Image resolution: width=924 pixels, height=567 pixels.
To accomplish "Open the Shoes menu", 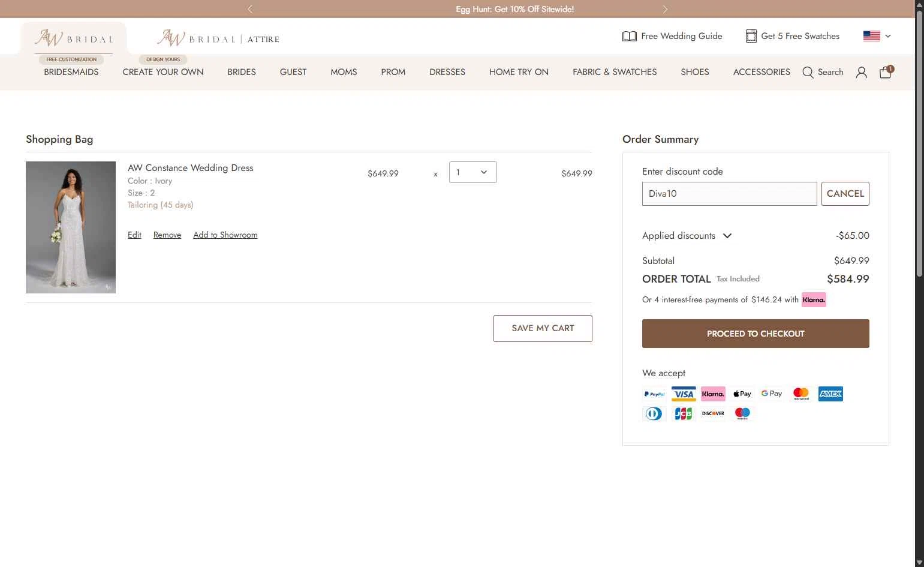I will 695,72.
